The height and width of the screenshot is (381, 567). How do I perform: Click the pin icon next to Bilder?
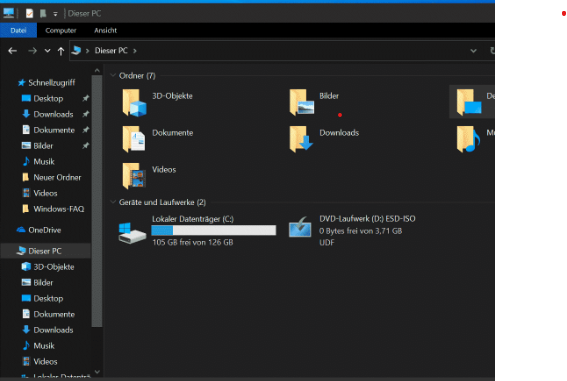(85, 146)
